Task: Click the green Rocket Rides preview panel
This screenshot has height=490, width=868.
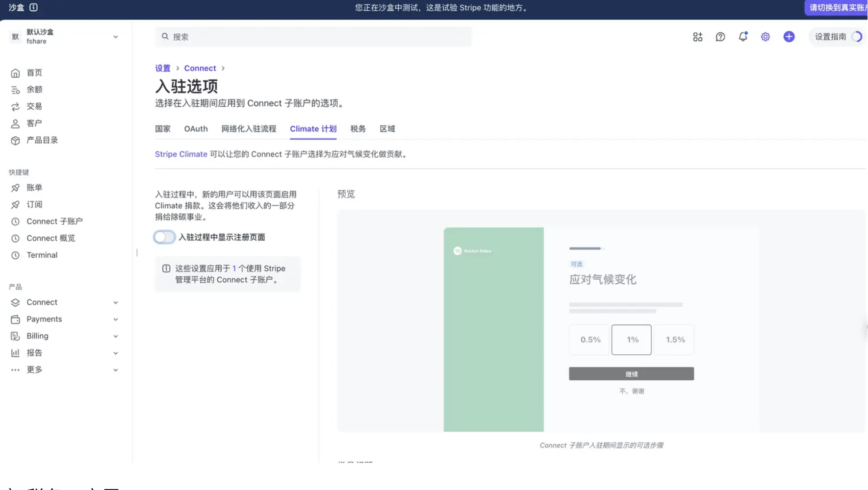Action: coord(494,329)
